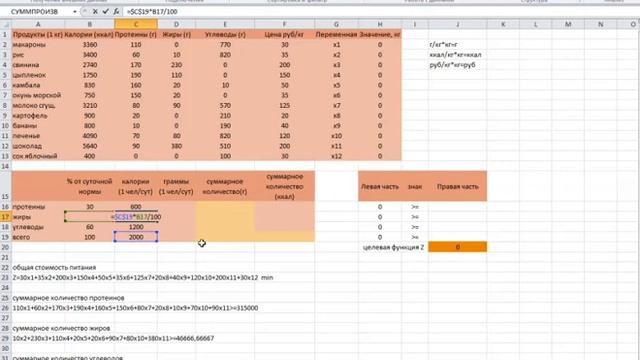Image resolution: width=640 pixels, height=360 pixels.
Task: Click variable cell x7
Action: coord(336,105)
